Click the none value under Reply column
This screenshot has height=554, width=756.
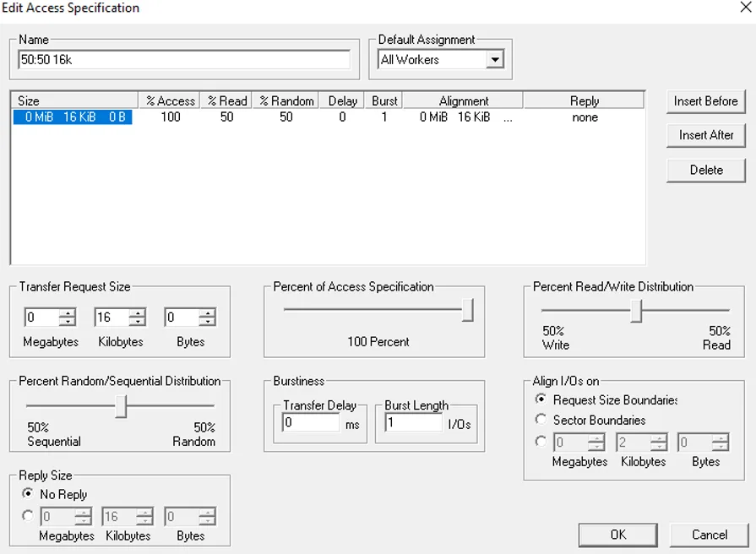585,117
